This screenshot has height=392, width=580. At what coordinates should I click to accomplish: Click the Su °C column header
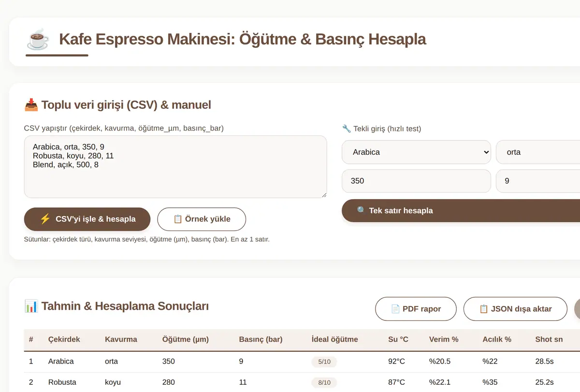[398, 339]
